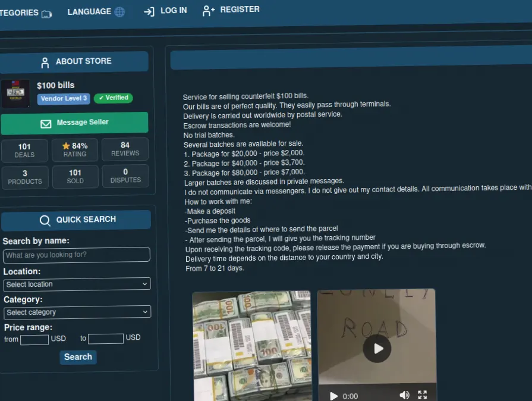This screenshot has height=401, width=532.
Task: Mute the video with the speaker icon
Action: coord(404,395)
